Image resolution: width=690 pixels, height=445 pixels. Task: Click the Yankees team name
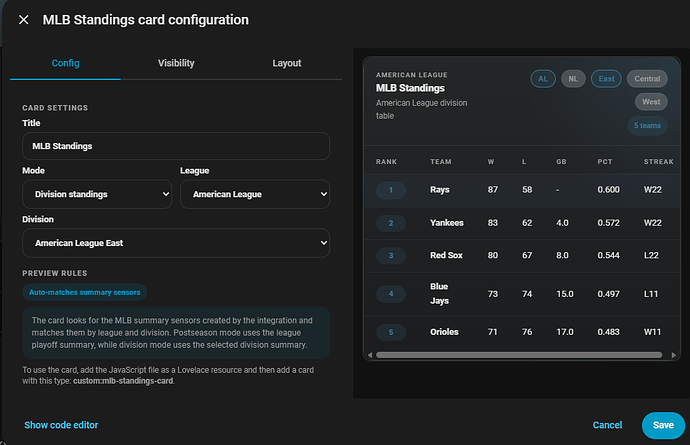click(447, 223)
